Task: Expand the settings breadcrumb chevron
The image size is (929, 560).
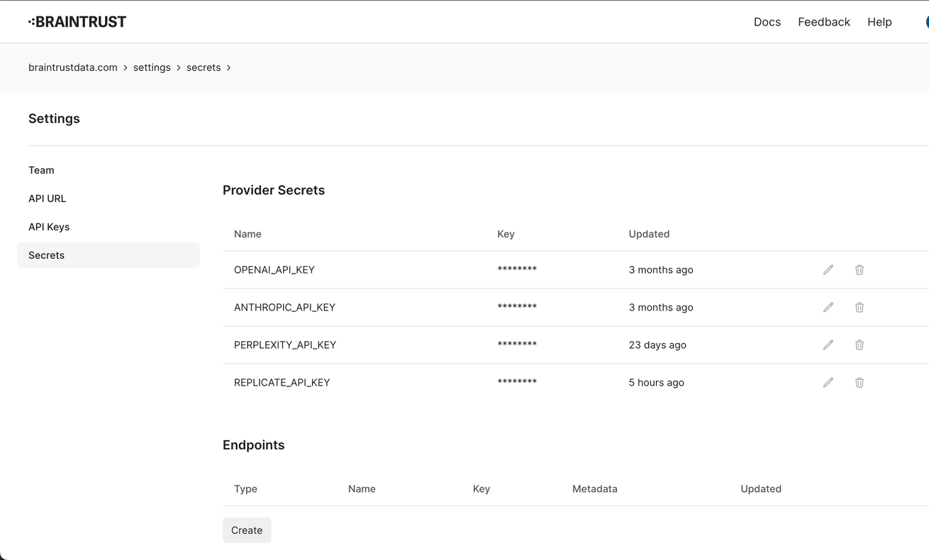Action: click(178, 67)
